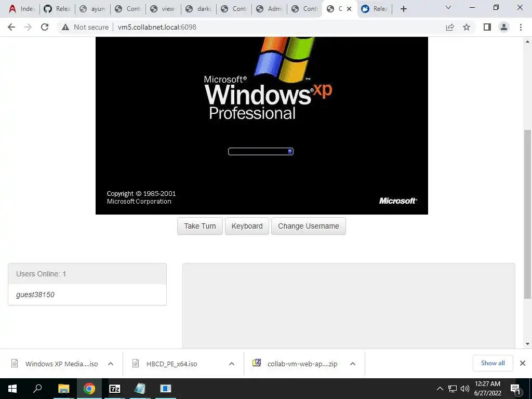Open the notepad-like app taskbar icon

[x=140, y=389]
